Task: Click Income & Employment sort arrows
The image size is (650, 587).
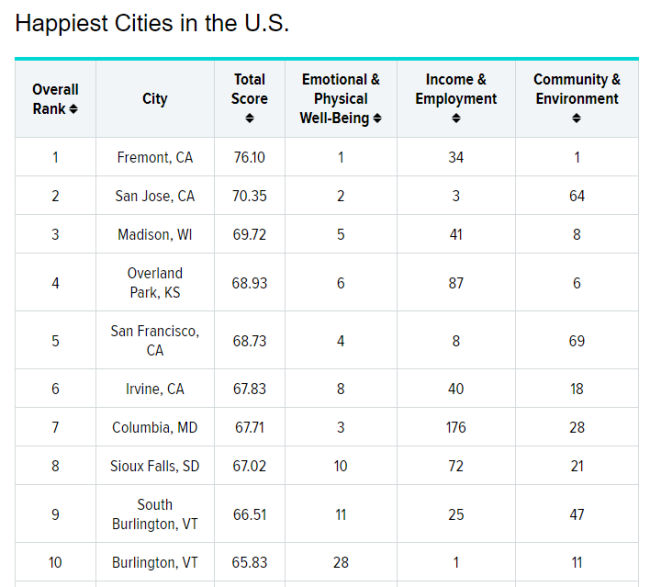Action: coord(456,119)
